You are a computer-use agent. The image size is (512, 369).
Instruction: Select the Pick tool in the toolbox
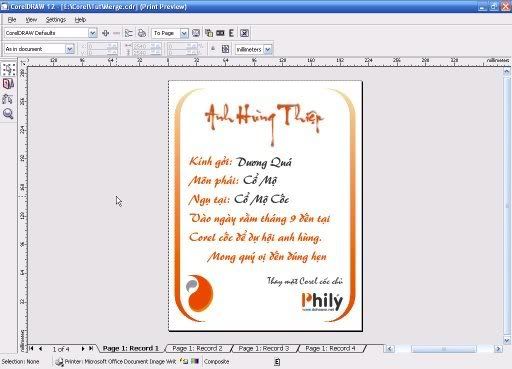click(x=9, y=69)
